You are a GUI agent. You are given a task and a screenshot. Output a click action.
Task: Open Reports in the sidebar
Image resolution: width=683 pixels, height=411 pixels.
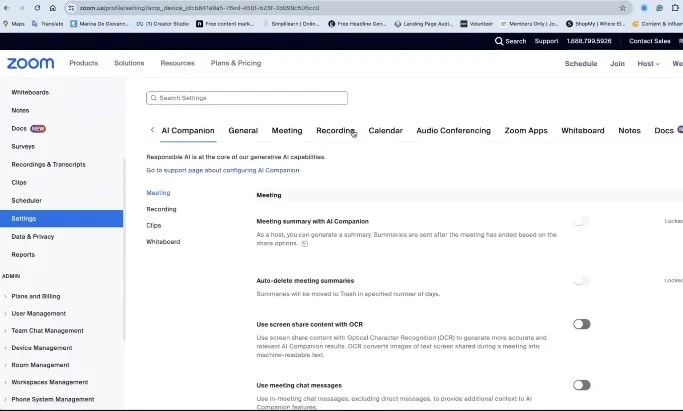(x=23, y=255)
